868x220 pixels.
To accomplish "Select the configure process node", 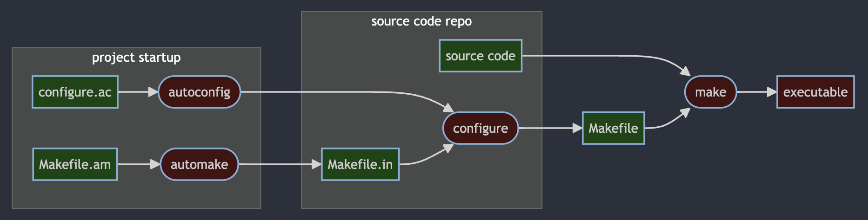I will [x=481, y=128].
